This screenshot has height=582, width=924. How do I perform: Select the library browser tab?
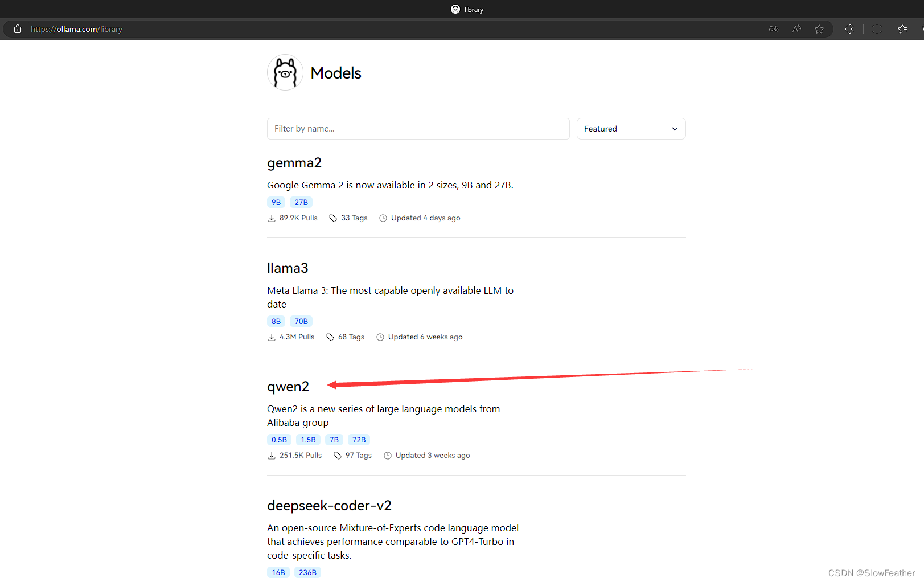[x=467, y=9]
